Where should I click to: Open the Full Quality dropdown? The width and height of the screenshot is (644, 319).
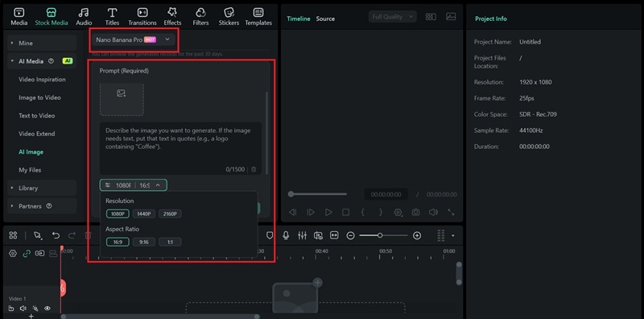[393, 16]
